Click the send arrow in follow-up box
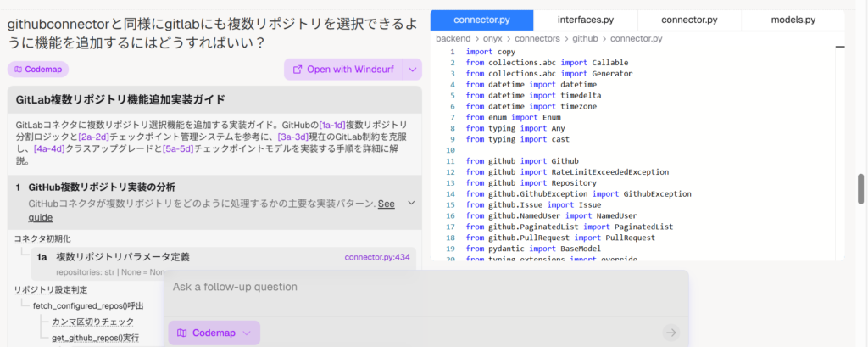 point(670,333)
